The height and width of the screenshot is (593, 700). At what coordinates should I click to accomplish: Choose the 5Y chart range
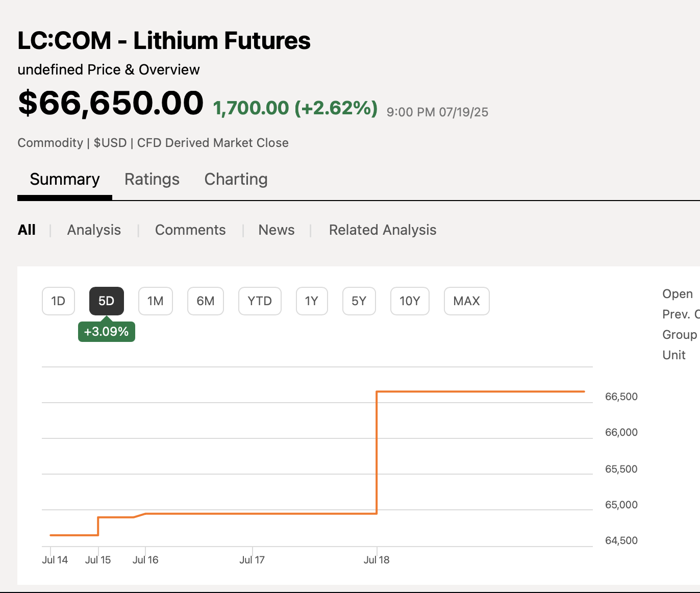[x=359, y=301]
